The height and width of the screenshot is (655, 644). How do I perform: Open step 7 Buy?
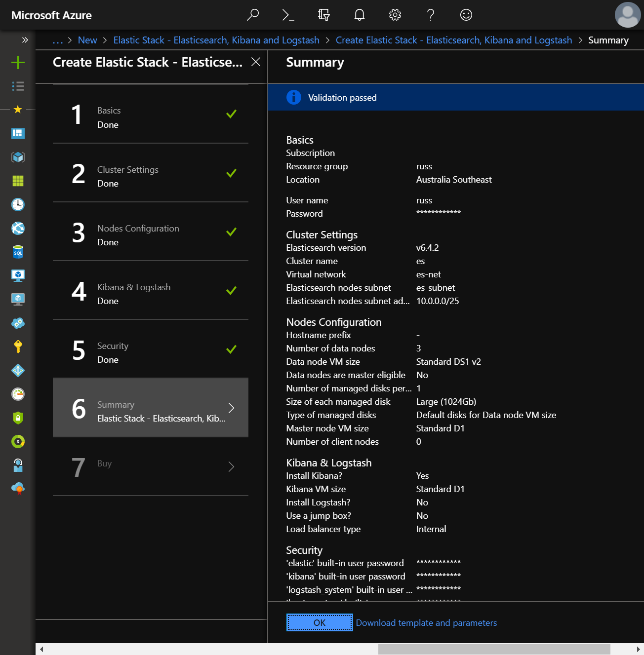tap(150, 466)
